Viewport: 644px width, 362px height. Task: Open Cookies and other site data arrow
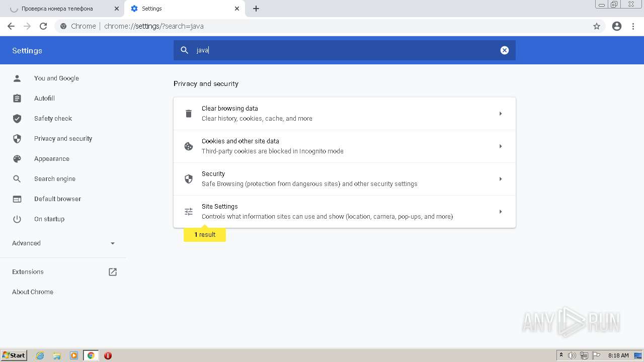coord(501,146)
